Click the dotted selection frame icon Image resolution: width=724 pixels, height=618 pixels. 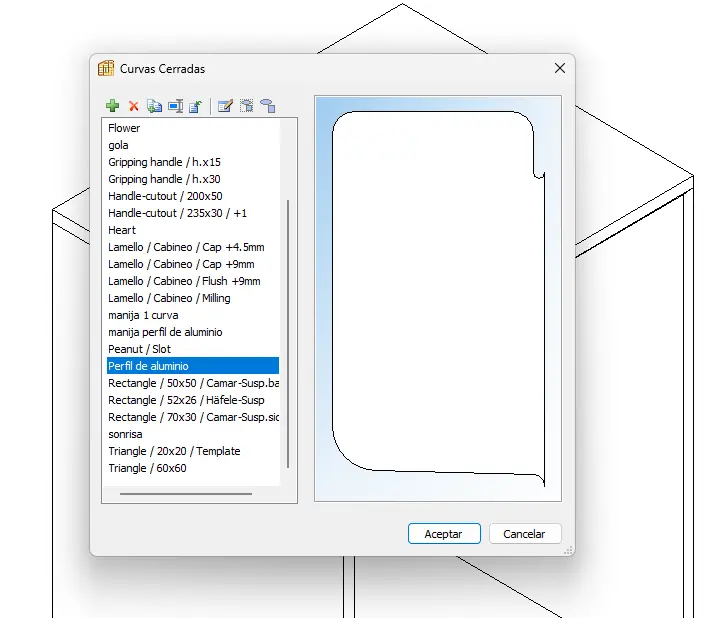246,105
